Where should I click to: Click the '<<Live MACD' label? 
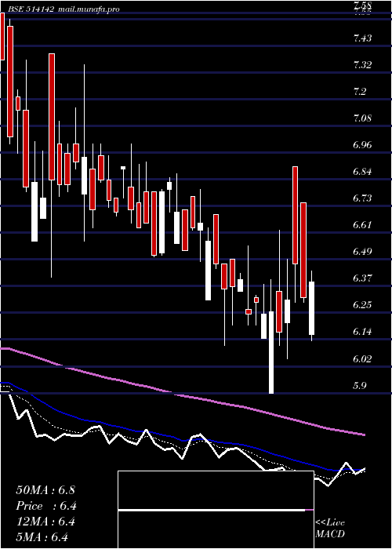tap(330, 528)
